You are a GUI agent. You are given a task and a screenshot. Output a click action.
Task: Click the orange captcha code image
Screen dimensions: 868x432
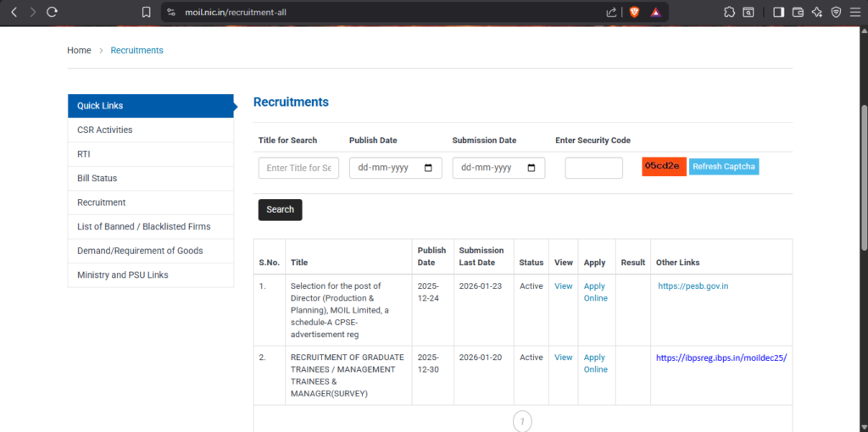(x=664, y=166)
